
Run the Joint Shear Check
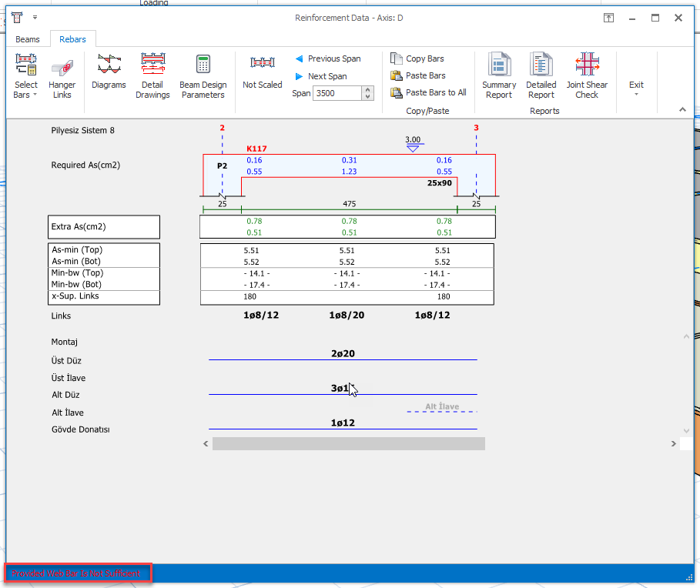587,73
